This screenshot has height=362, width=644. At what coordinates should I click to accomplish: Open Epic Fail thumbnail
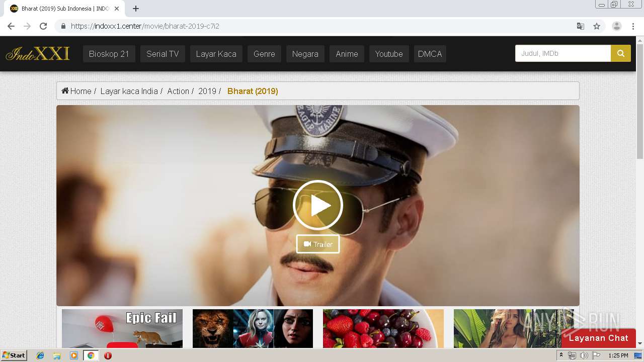click(x=122, y=328)
